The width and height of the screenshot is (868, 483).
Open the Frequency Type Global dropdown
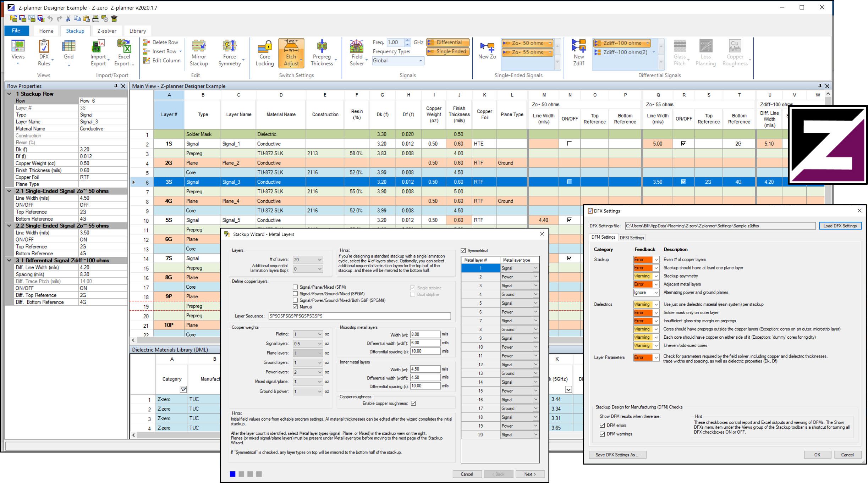coord(398,61)
